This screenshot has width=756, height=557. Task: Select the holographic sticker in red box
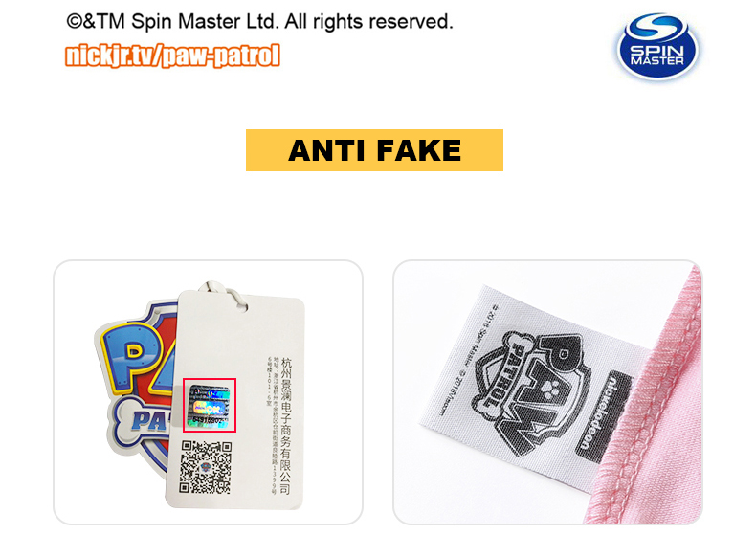210,406
